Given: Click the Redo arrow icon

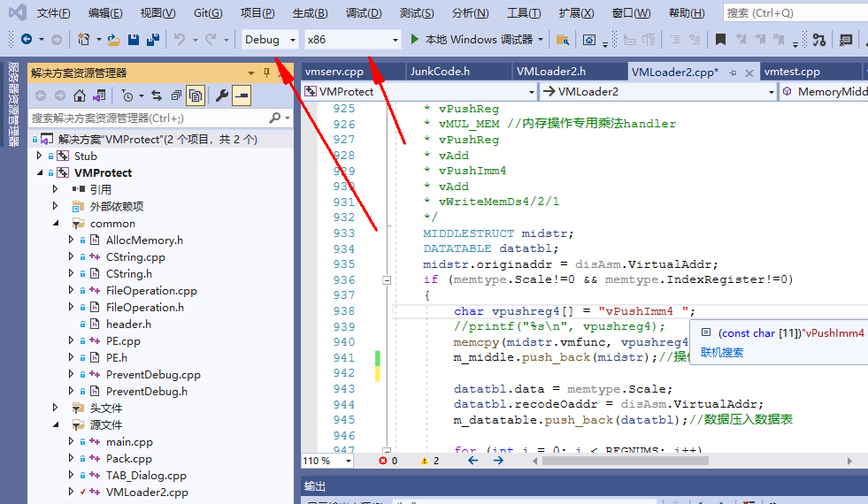Looking at the screenshot, I should (211, 39).
